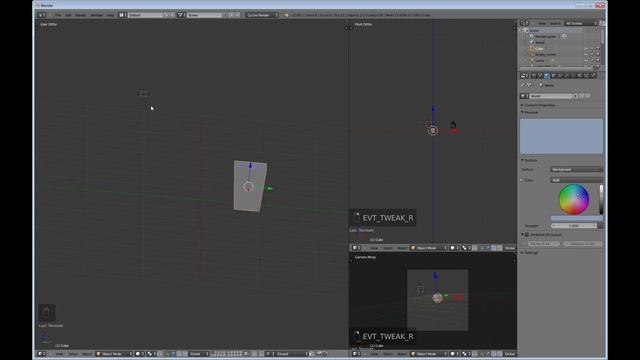Toggle selectability cursor for Cube row
The height and width of the screenshot is (360, 640).
(x=592, y=49)
